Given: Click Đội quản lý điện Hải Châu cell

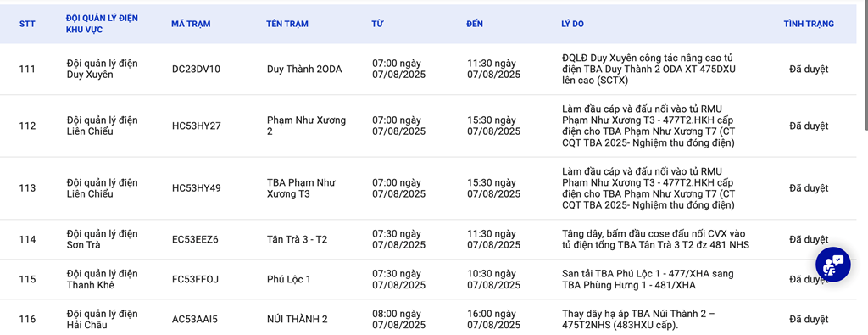Looking at the screenshot, I should point(102,319).
